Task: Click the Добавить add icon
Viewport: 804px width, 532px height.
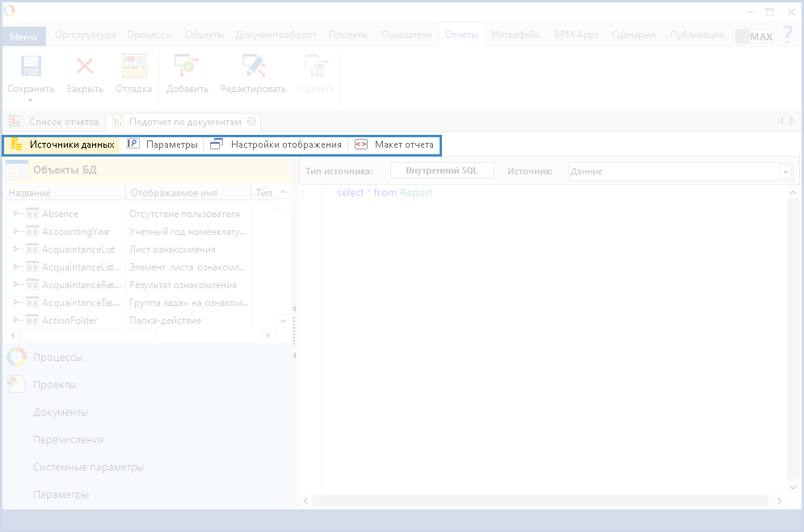Action: click(x=187, y=68)
